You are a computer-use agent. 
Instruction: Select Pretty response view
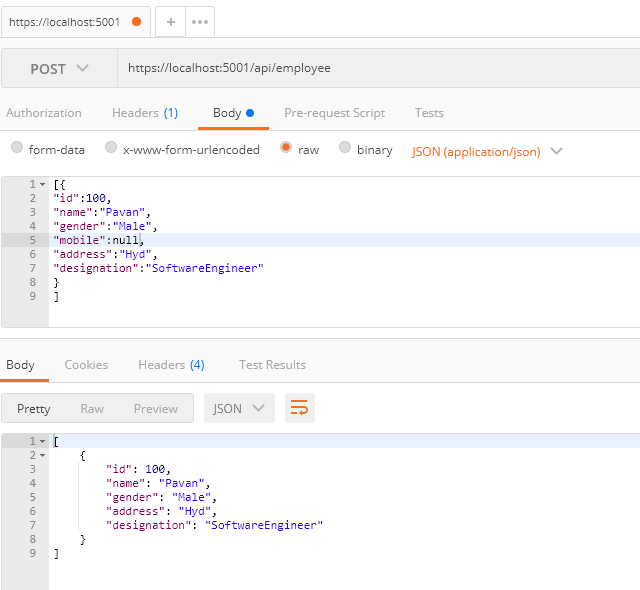(x=33, y=409)
